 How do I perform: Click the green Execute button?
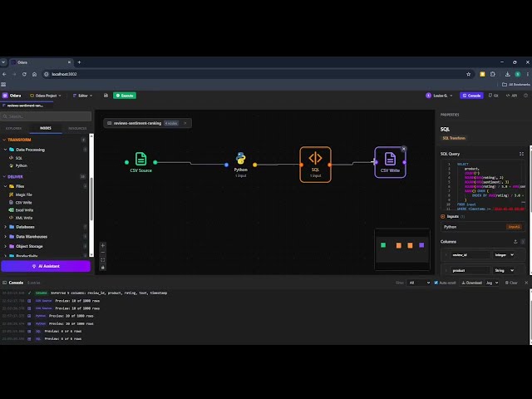(x=125, y=96)
